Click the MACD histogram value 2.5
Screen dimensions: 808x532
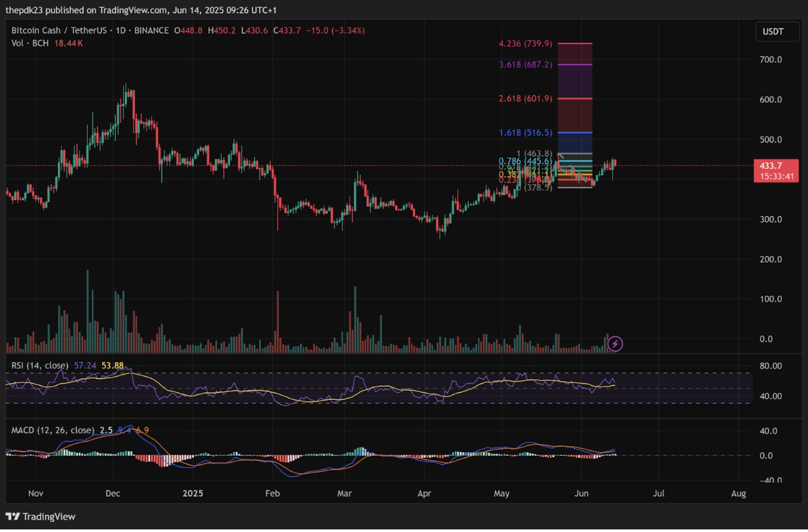tap(107, 431)
